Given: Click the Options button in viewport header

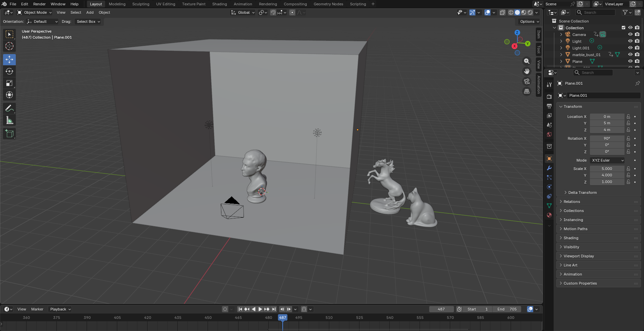Looking at the screenshot, I should 529,22.
